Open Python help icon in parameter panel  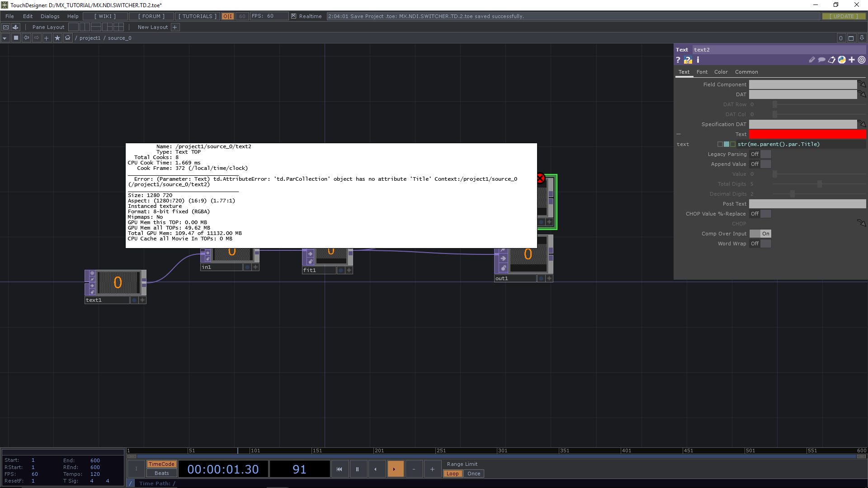pos(688,60)
